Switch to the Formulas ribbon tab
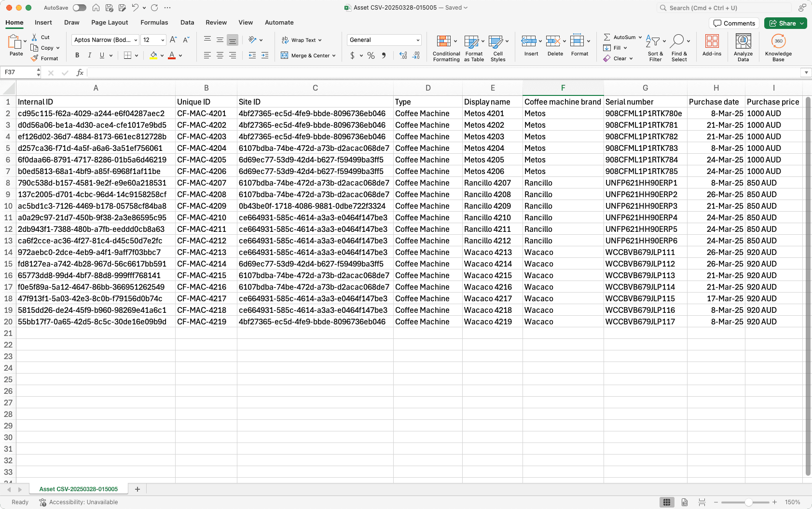Image resolution: width=812 pixels, height=509 pixels. click(x=154, y=22)
